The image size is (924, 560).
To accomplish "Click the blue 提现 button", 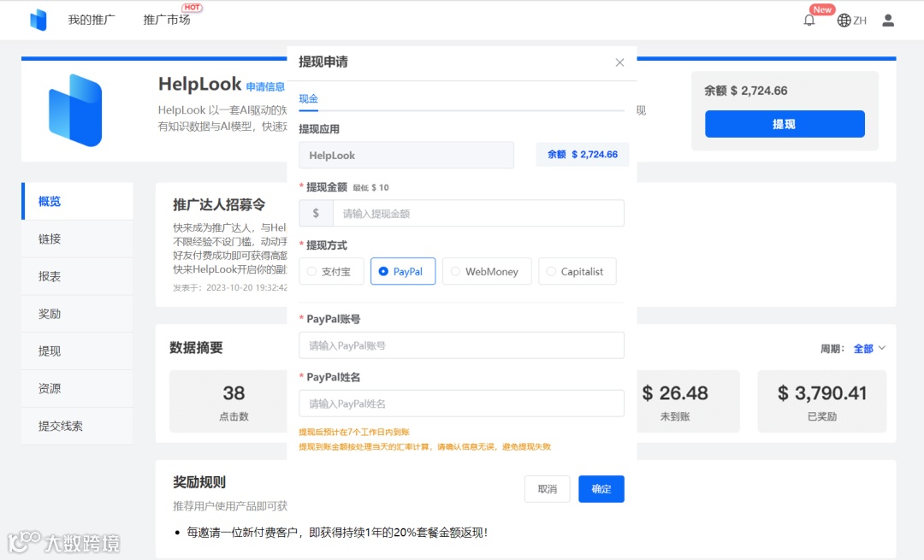I will point(784,124).
